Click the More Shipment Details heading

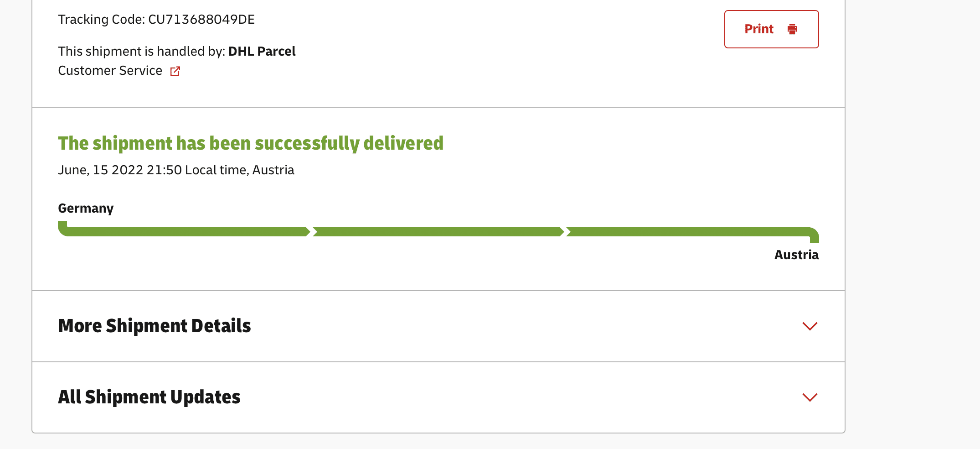click(155, 326)
